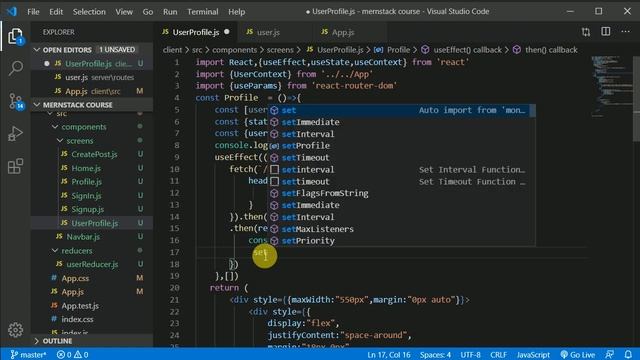This screenshot has height=360, width=640.
Task: Open the Edit menu
Action: tap(56, 11)
